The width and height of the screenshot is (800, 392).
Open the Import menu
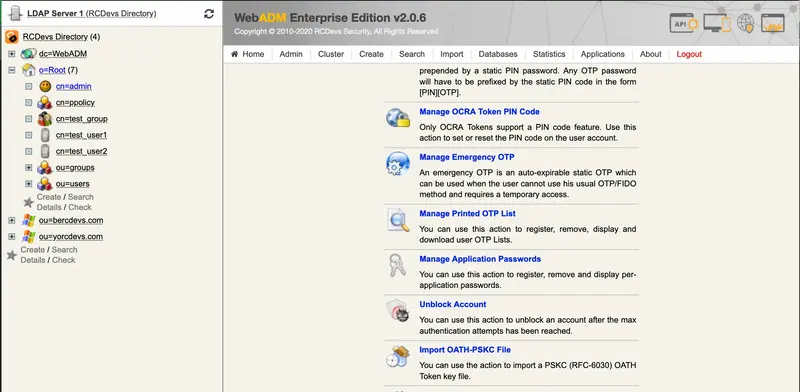click(452, 54)
